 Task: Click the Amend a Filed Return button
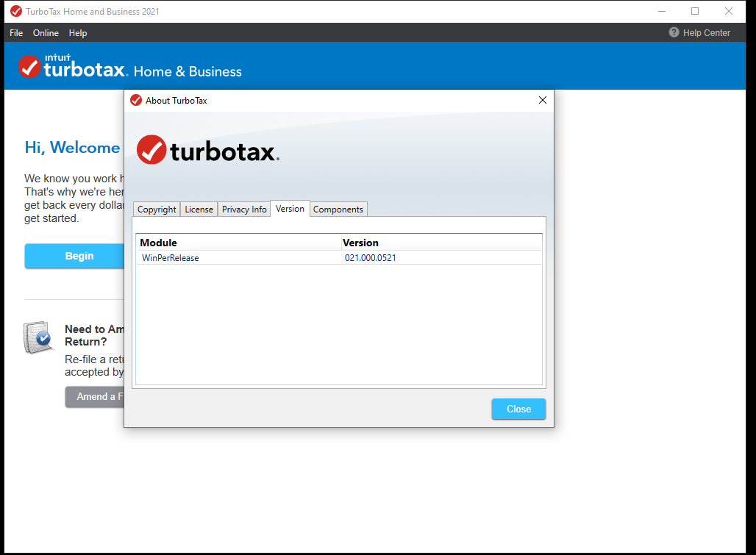tap(95, 396)
